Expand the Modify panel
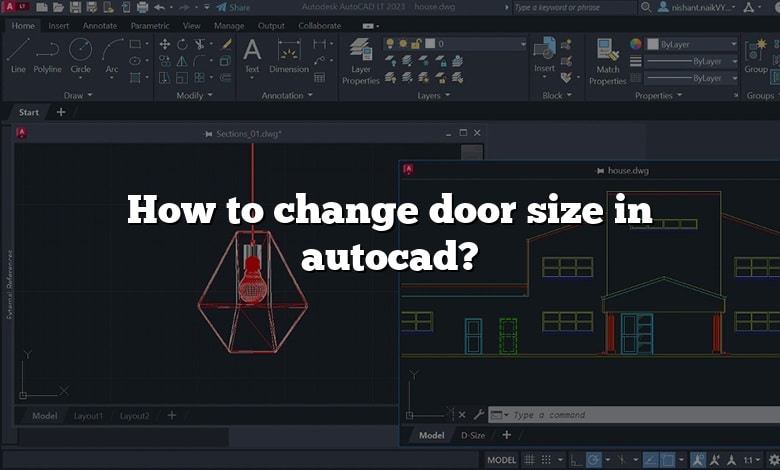The image size is (780, 470). [x=195, y=95]
